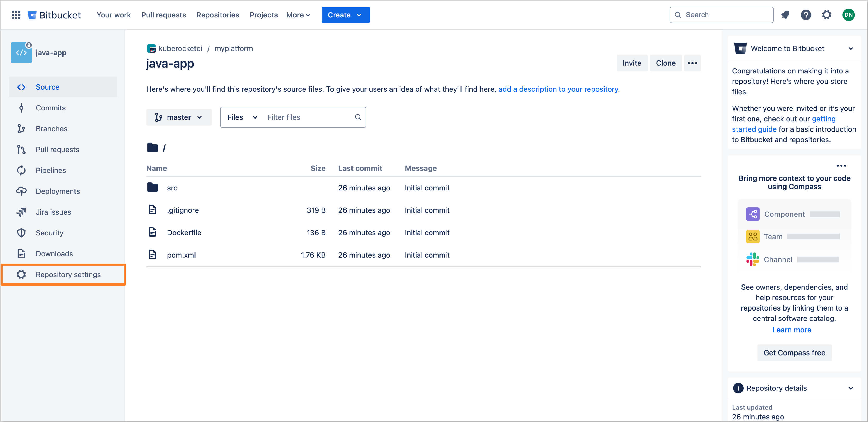Click inside the Filter files input field
This screenshot has width=868, height=422.
click(303, 117)
